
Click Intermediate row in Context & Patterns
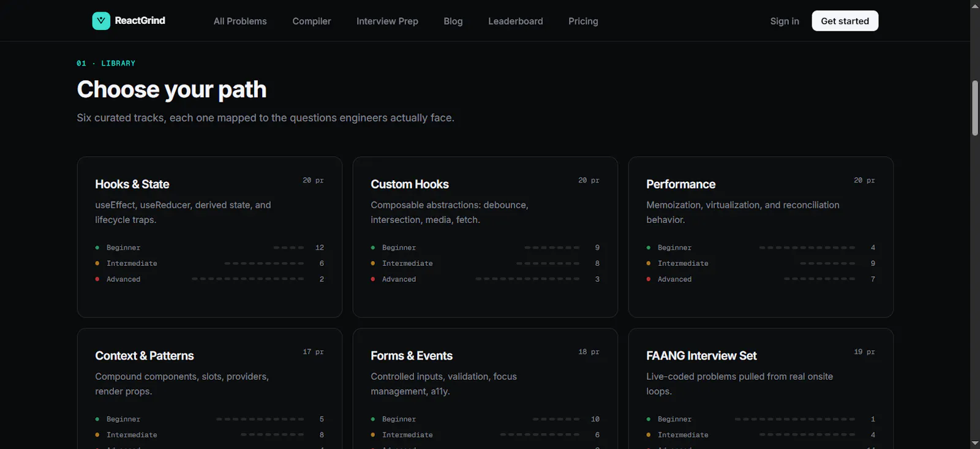tap(209, 435)
